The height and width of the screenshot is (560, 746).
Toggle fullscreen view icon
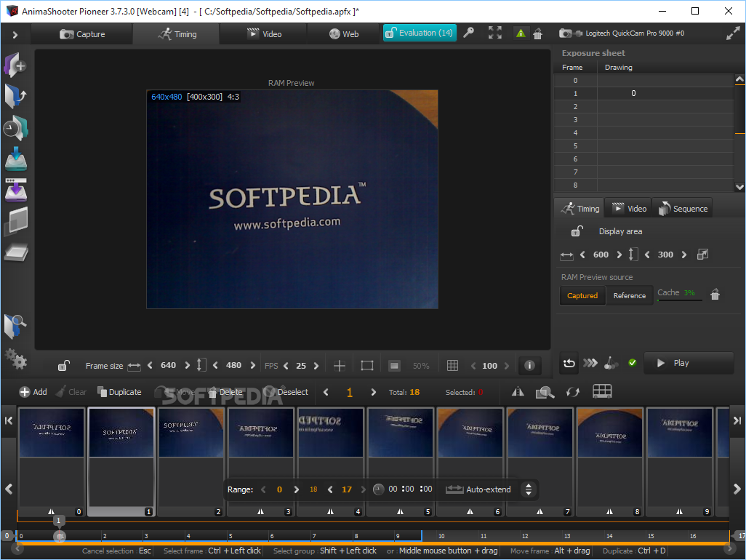click(495, 33)
